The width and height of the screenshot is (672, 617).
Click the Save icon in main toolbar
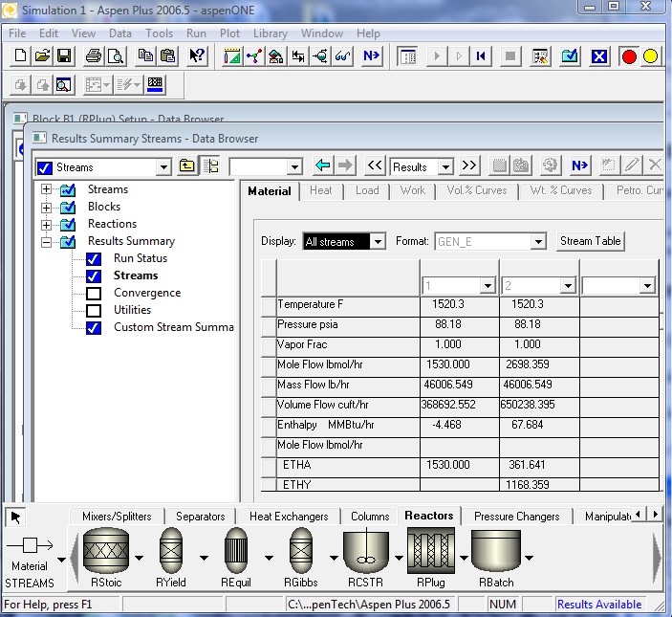point(64,56)
